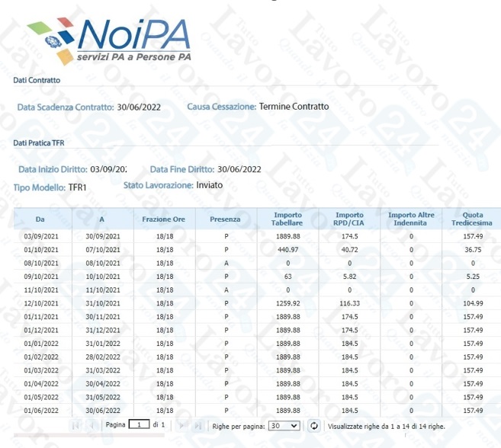Select the row starting 03/09/2021
501x448 pixels.
point(257,236)
